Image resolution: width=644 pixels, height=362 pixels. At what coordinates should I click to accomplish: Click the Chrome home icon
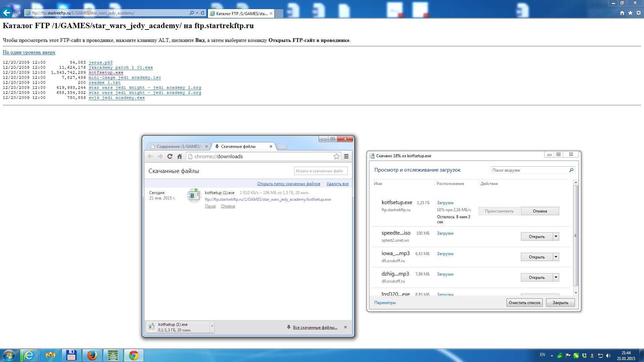(x=179, y=157)
